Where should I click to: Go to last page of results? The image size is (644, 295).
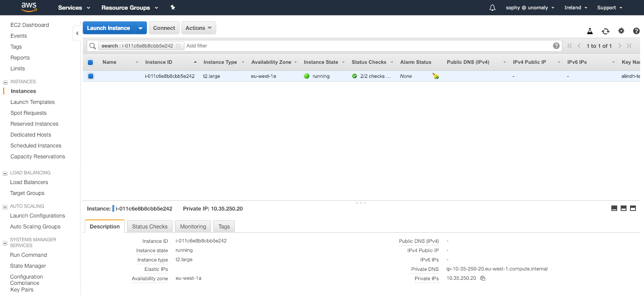point(629,46)
